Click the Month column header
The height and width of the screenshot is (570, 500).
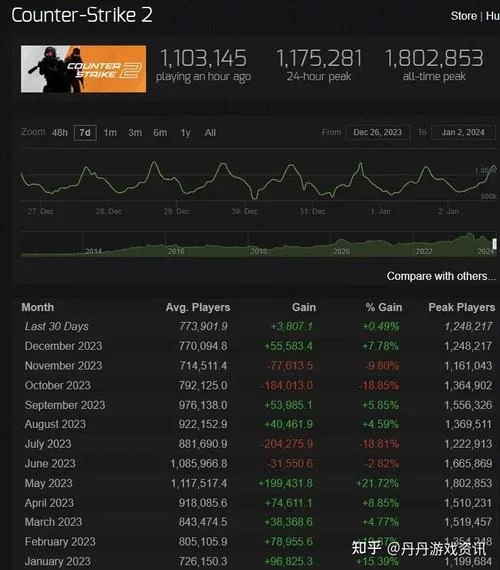click(37, 307)
